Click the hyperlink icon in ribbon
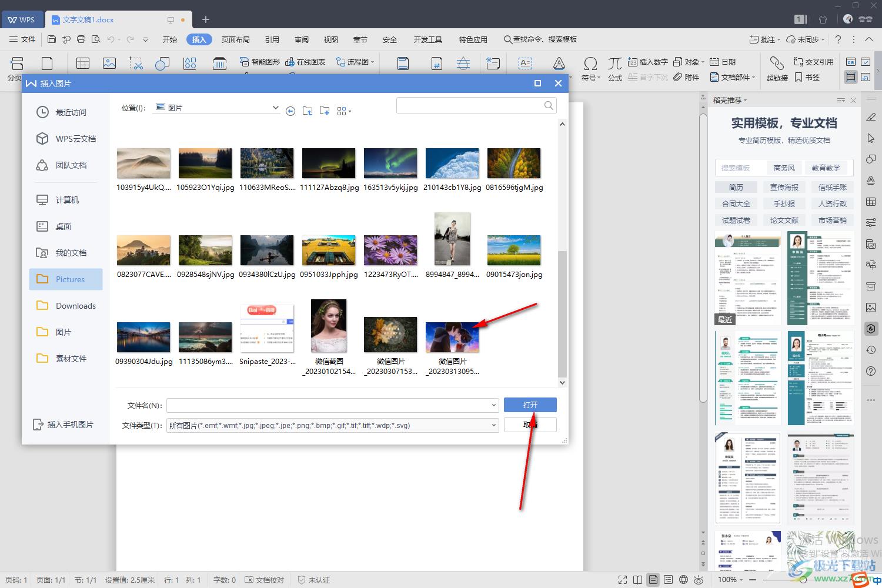 coord(777,64)
